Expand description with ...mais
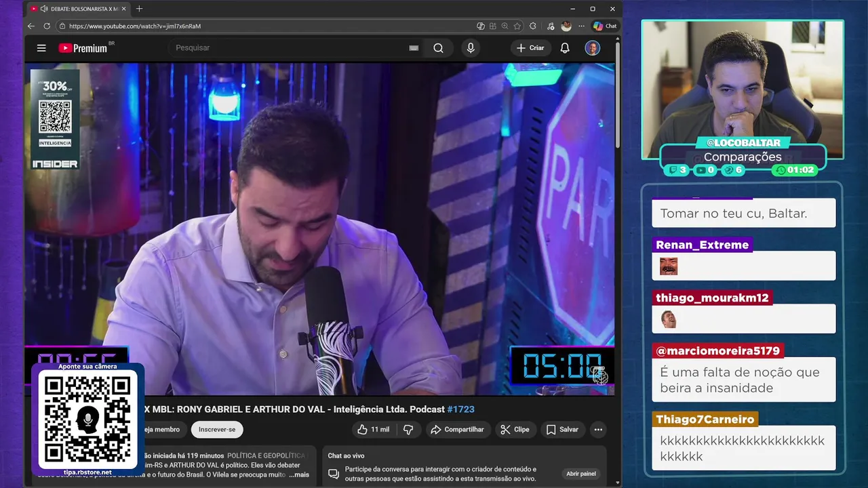 click(x=299, y=474)
